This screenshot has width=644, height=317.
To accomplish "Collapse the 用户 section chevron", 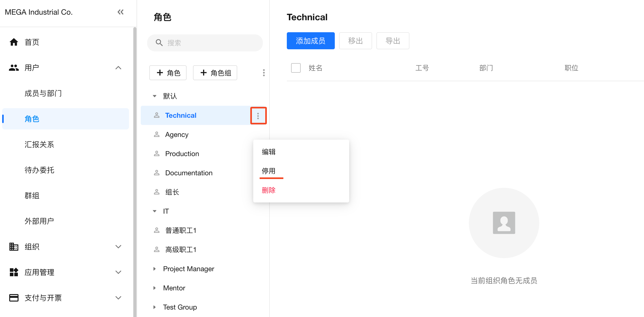I will point(118,68).
